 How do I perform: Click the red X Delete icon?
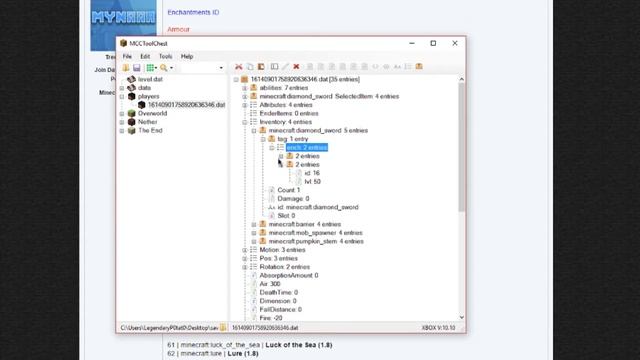click(296, 67)
